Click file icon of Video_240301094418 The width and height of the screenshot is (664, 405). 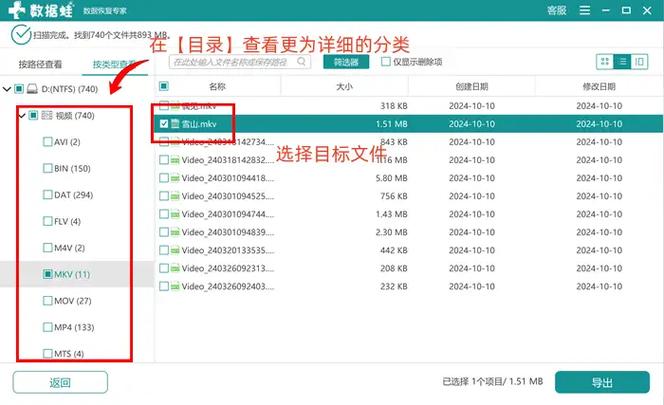[175, 178]
